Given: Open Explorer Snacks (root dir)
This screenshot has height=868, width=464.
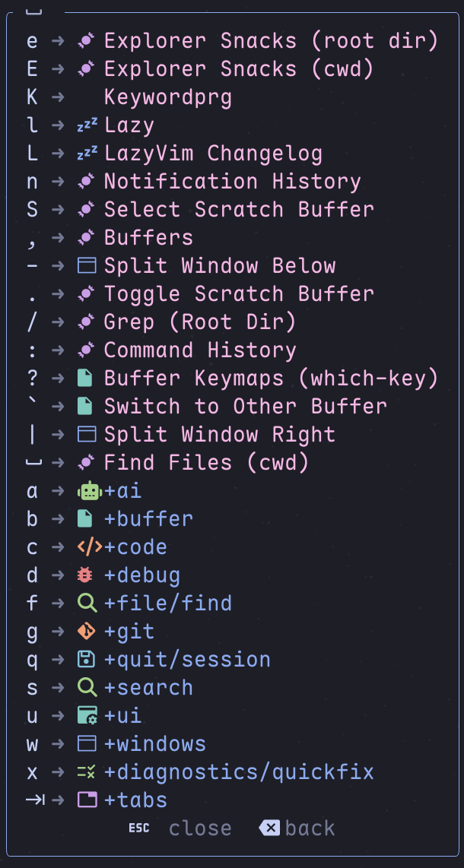Looking at the screenshot, I should tap(271, 41).
